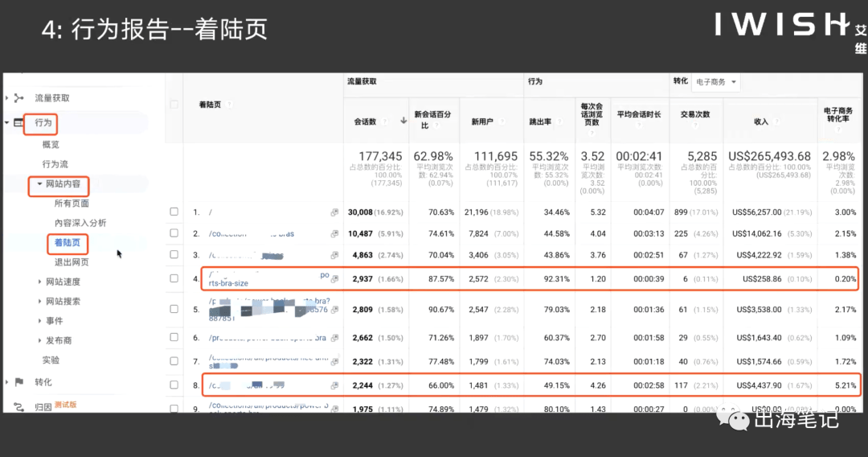Click help icon next to 着陆页 header
Image resolution: width=868 pixels, height=457 pixels.
click(229, 105)
